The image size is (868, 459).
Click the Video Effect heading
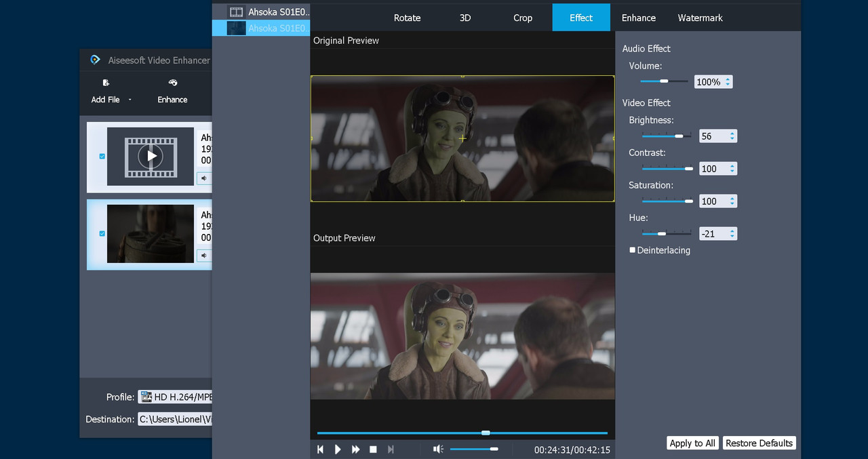click(646, 103)
